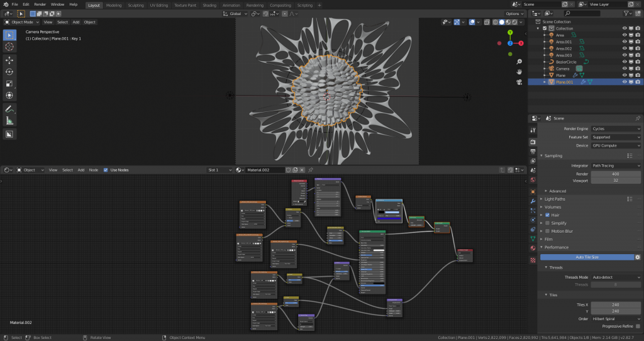Open the Modifiers properties tab
This screenshot has height=341, width=644.
pyautogui.click(x=533, y=201)
